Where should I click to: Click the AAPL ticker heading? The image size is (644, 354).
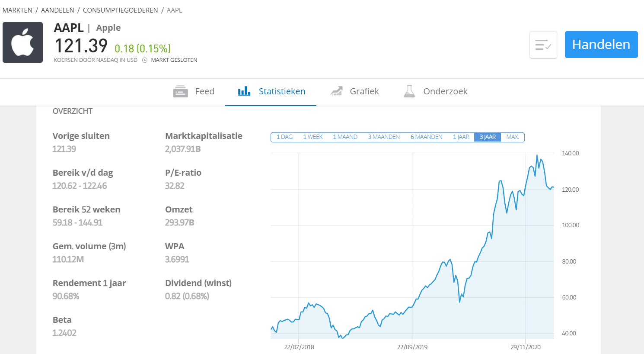(69, 28)
